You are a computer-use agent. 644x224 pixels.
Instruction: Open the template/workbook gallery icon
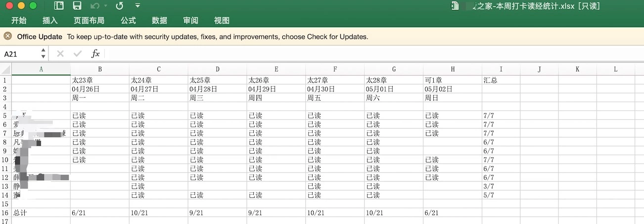point(59,6)
